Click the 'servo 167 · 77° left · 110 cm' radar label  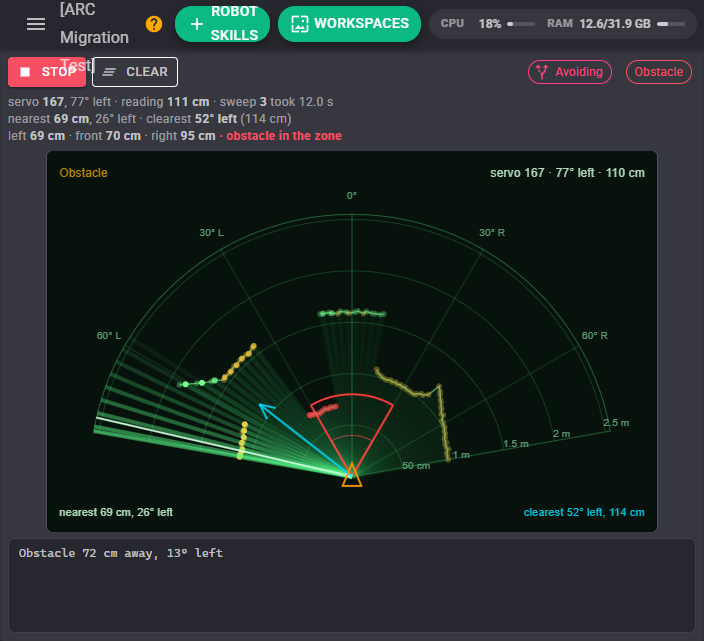point(567,173)
